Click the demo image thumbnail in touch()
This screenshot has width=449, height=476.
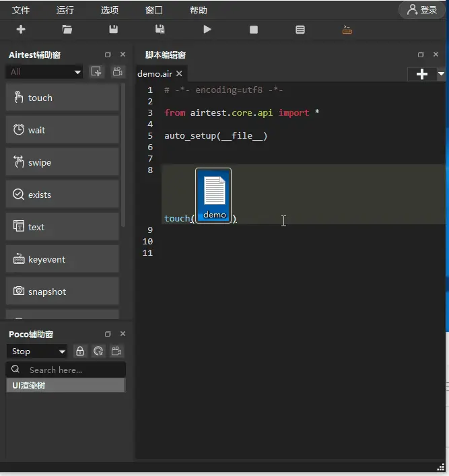click(213, 196)
